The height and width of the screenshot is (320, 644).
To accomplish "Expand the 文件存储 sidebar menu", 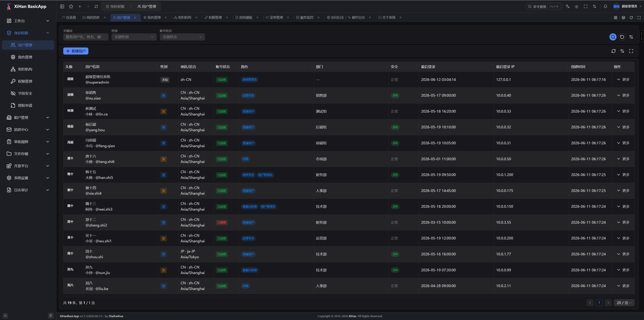I will 28,154.
